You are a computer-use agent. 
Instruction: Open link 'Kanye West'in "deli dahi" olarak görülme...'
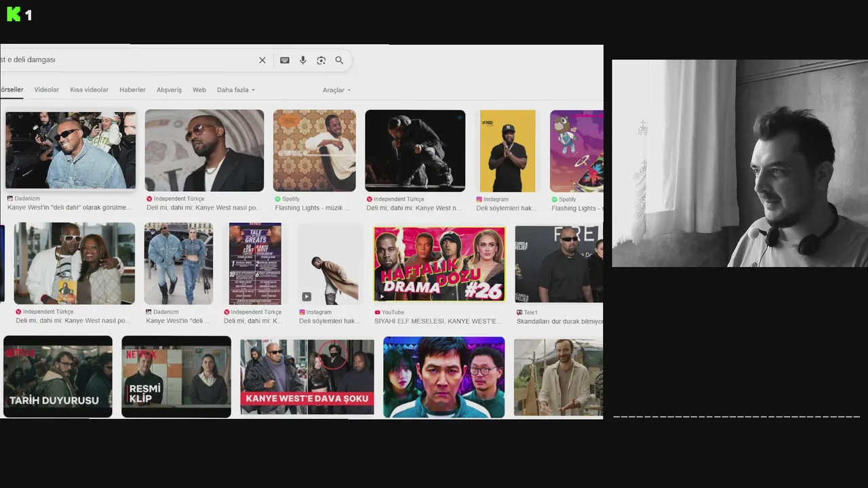point(70,207)
